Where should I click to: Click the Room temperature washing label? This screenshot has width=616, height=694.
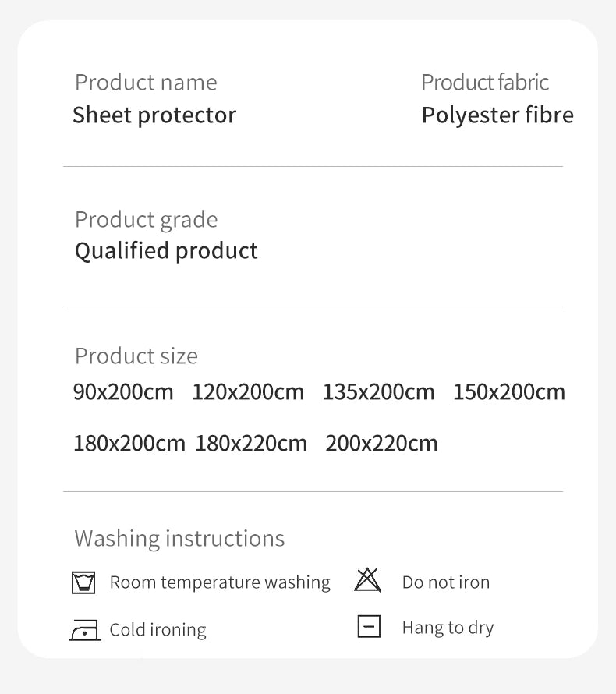(x=220, y=582)
